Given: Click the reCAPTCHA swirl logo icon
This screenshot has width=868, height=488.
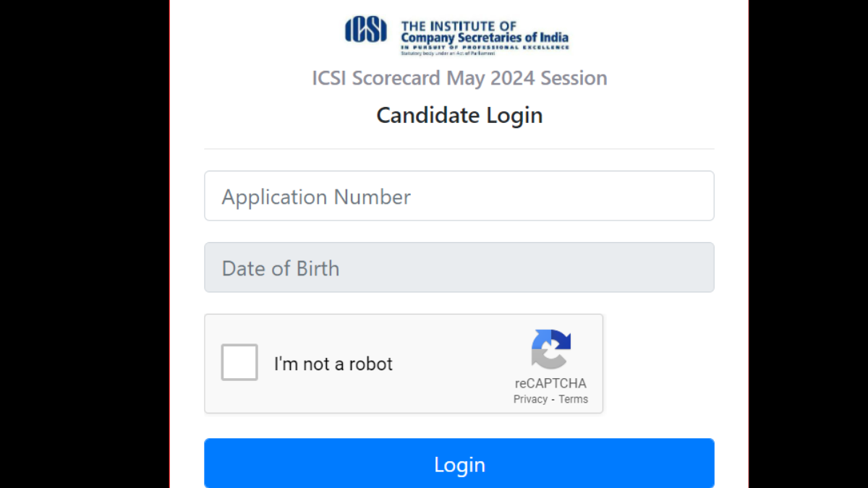Looking at the screenshot, I should [x=551, y=348].
